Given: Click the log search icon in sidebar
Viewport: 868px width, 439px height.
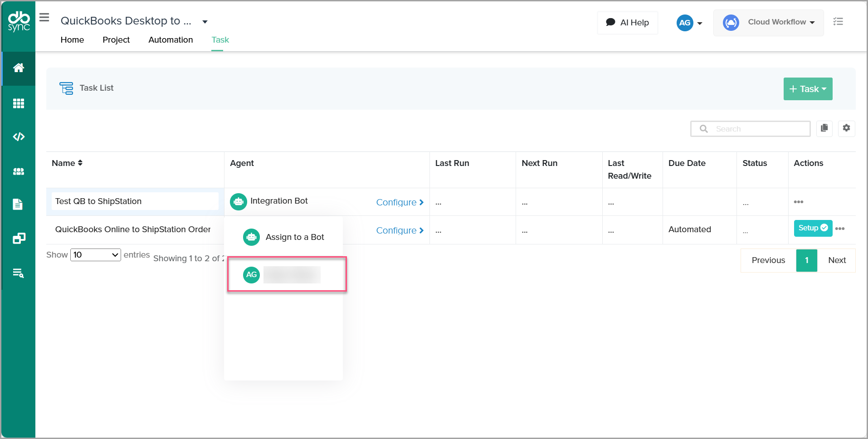Looking at the screenshot, I should [x=19, y=273].
